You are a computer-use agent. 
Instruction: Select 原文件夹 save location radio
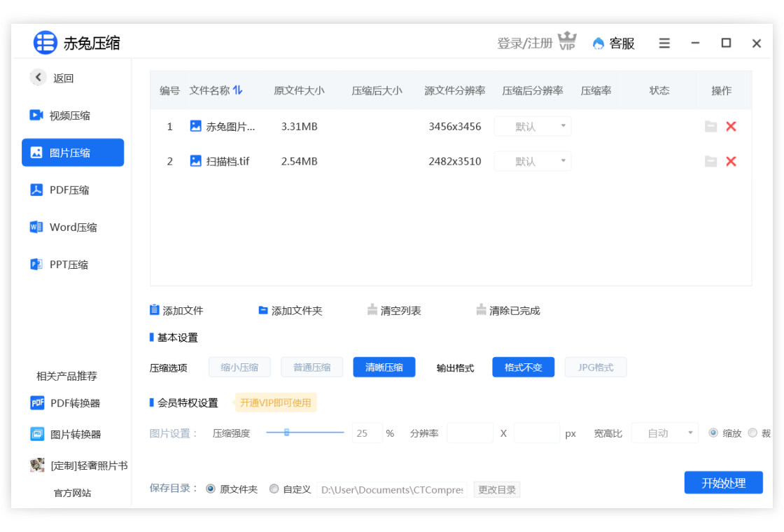click(x=211, y=489)
